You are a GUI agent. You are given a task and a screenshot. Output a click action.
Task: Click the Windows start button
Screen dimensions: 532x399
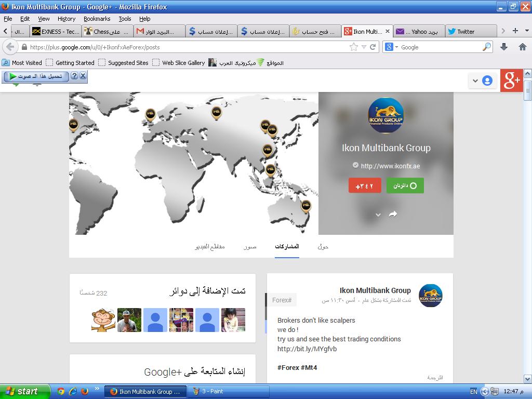pyautogui.click(x=25, y=391)
